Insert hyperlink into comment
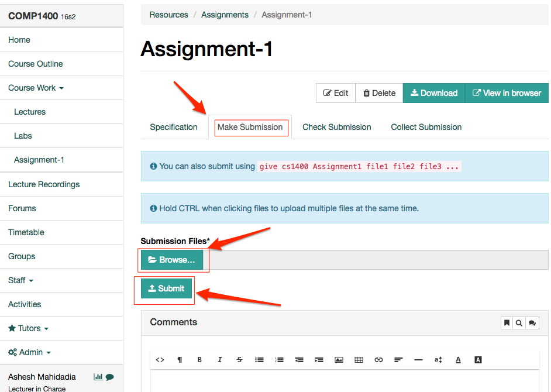Viewport: 551px width, 392px height. tap(378, 360)
